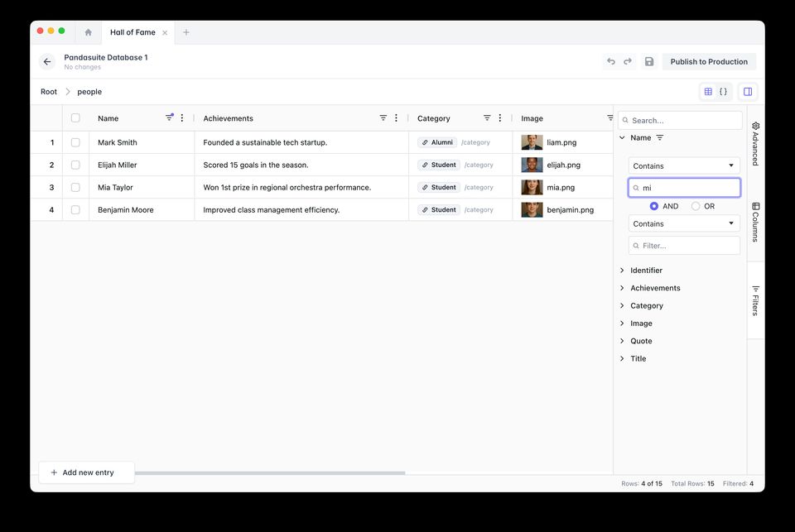
Task: Click Add new entry button
Action: (x=87, y=472)
